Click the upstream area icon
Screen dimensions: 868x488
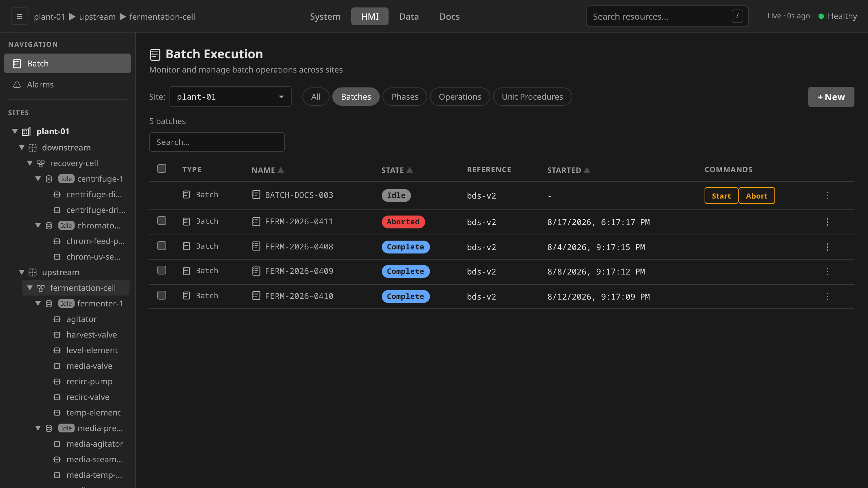pyautogui.click(x=33, y=272)
